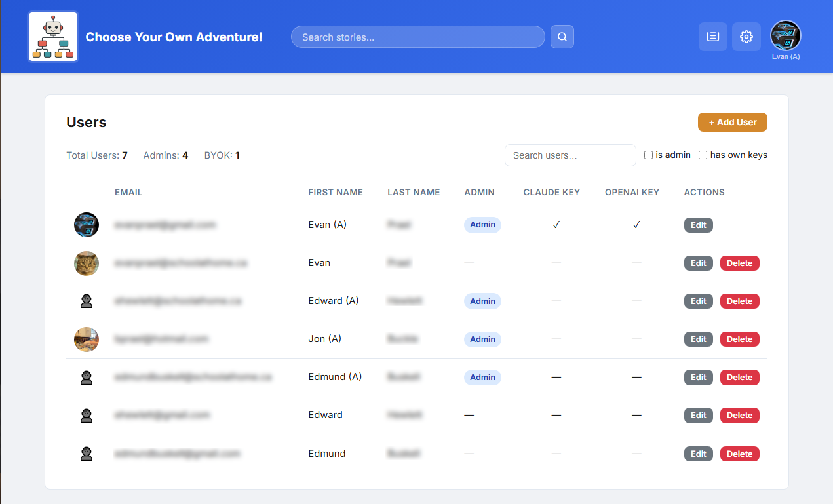Click Claude key checkmark in Evan (A) row
Screen dimensions: 833x504
click(x=556, y=225)
